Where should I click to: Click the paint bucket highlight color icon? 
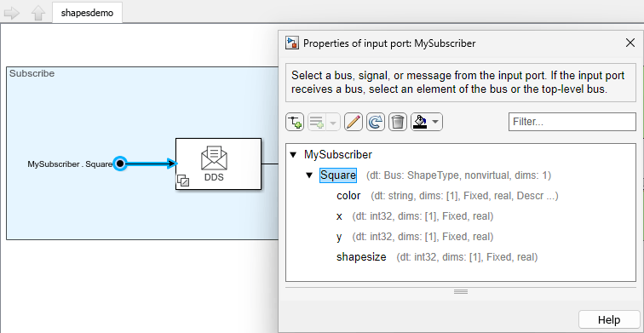(x=420, y=122)
